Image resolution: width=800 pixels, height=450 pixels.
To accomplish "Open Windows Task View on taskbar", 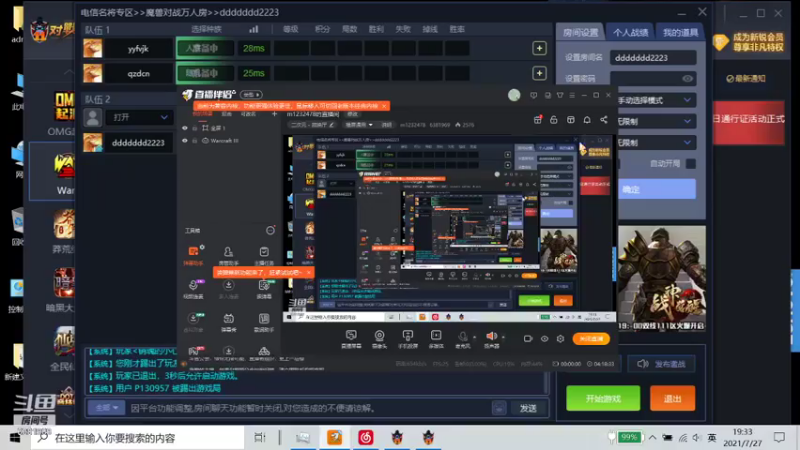I will tap(260, 438).
